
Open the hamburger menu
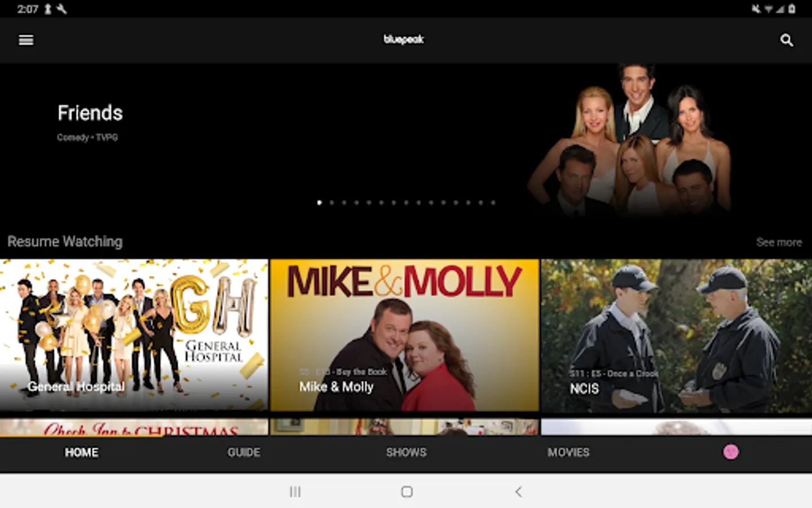coord(26,40)
